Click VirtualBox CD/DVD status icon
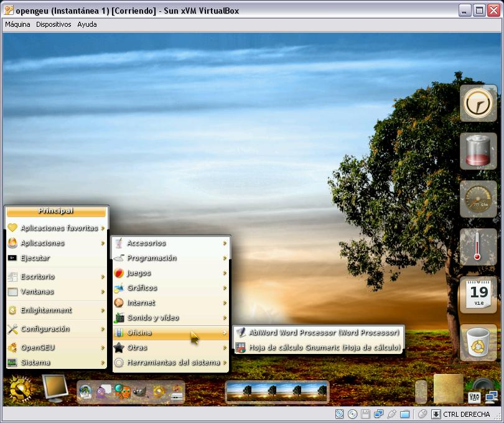Screen dimensions: 504x423 (352, 414)
